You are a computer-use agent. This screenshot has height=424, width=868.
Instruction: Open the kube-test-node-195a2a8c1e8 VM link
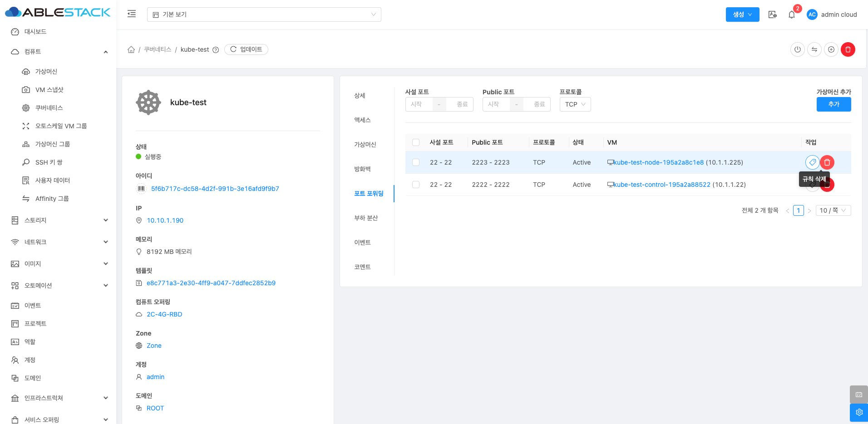658,162
